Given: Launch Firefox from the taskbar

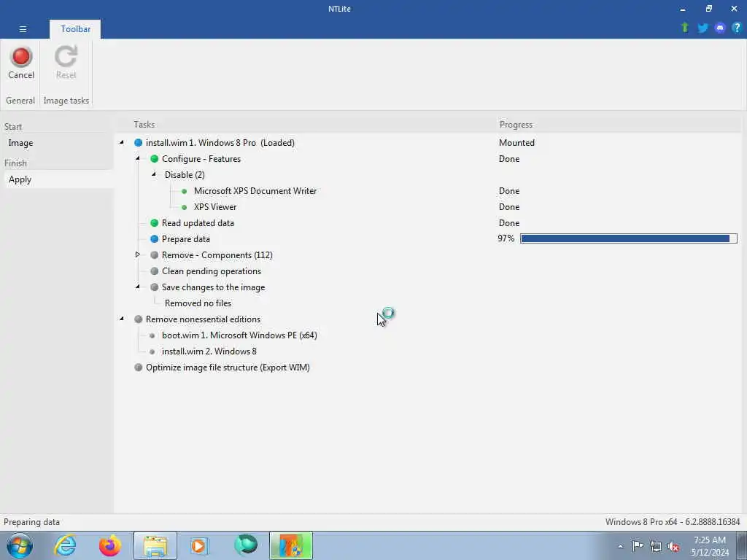Looking at the screenshot, I should pyautogui.click(x=110, y=545).
